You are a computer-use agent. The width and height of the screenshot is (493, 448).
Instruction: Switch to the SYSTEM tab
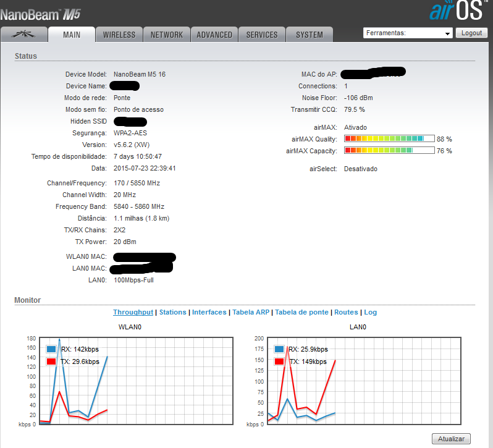coord(310,35)
